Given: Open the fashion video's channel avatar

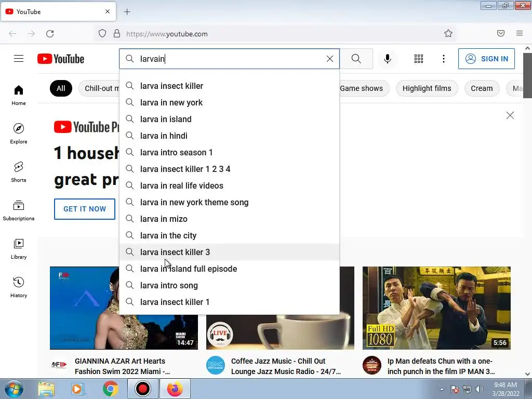Looking at the screenshot, I should [x=59, y=365].
